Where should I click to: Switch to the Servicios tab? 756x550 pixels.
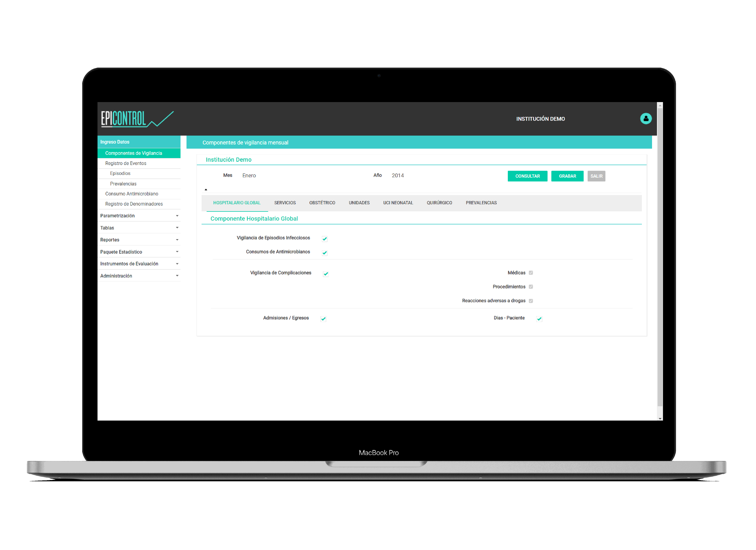tap(285, 203)
